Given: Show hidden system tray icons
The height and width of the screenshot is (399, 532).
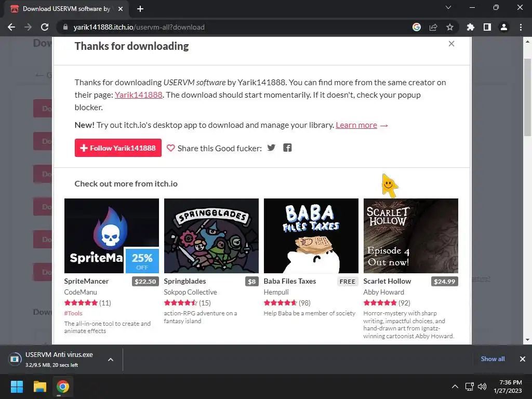Looking at the screenshot, I should click(455, 387).
